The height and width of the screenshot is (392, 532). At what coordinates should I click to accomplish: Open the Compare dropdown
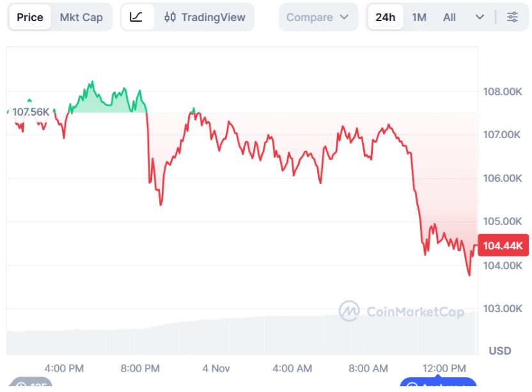pyautogui.click(x=313, y=17)
